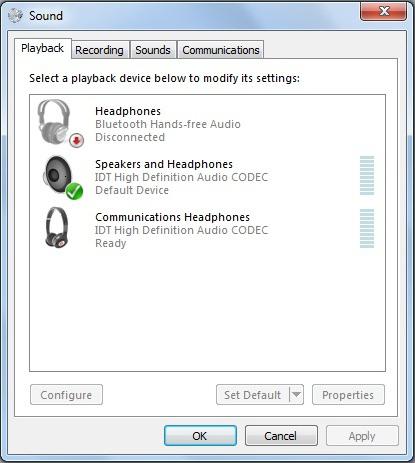This screenshot has width=415, height=463.
Task: Close the Sound dialog window
Action: [384, 11]
